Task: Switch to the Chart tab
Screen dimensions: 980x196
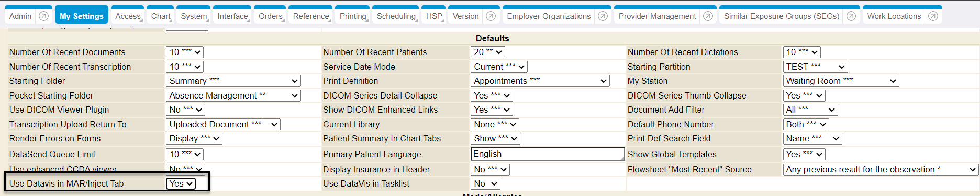Action: click(161, 16)
